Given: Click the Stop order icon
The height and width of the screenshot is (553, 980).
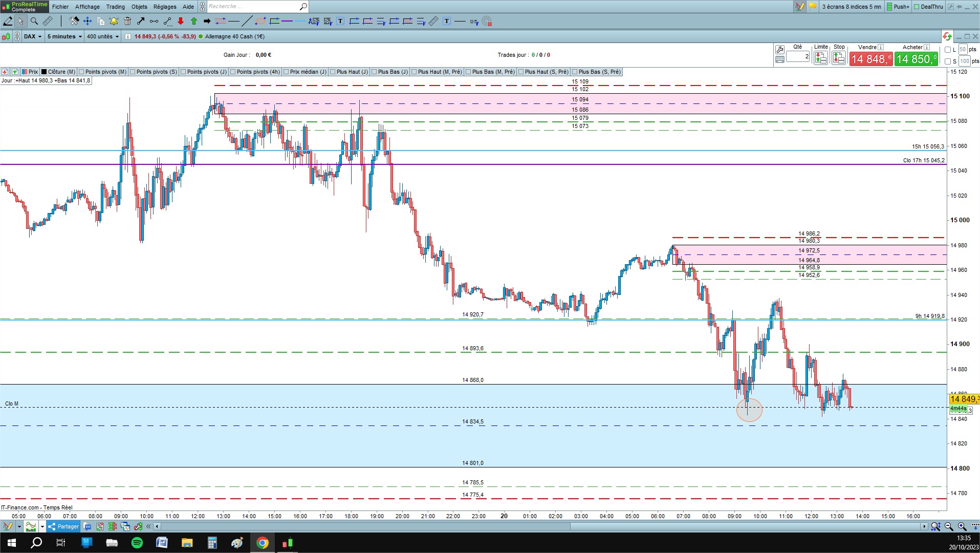Looking at the screenshot, I should [838, 58].
